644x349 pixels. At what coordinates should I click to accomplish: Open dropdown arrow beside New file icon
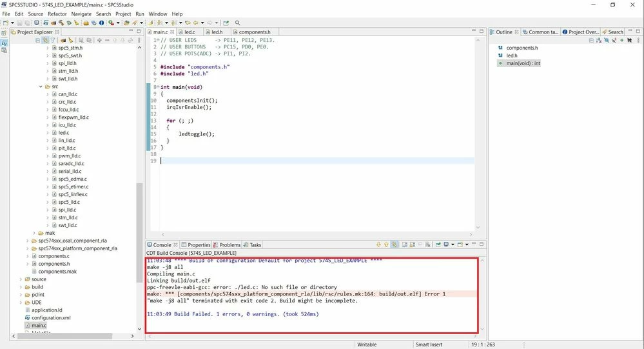pos(13,23)
